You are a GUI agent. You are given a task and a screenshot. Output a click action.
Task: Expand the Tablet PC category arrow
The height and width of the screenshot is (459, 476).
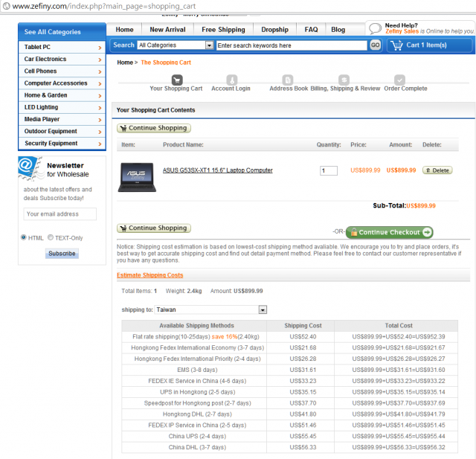(100, 48)
